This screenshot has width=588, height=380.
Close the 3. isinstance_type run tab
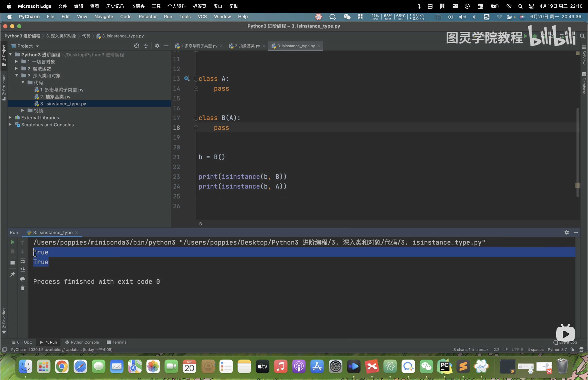77,233
